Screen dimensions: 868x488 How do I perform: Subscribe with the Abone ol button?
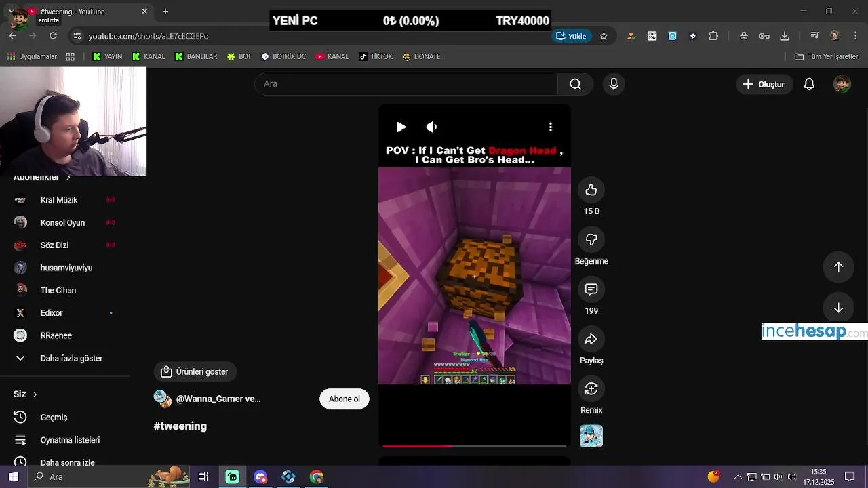344,399
